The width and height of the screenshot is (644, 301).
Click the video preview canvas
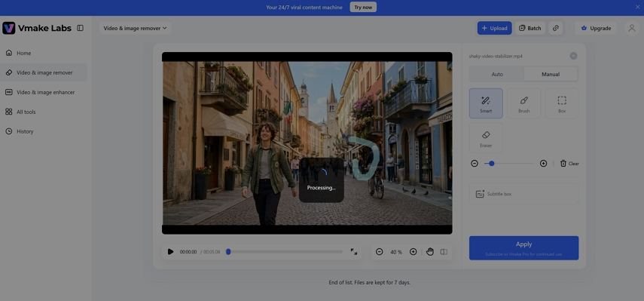coord(307,143)
